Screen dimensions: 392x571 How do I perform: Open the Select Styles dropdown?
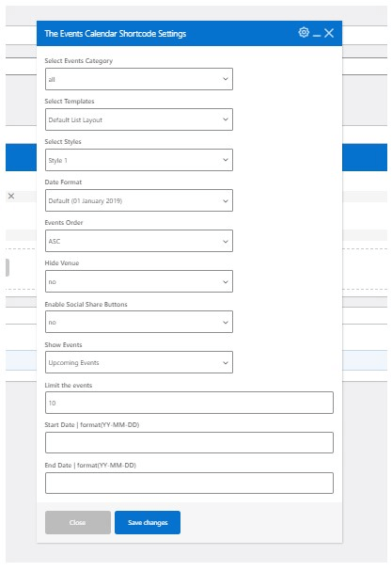click(x=139, y=160)
